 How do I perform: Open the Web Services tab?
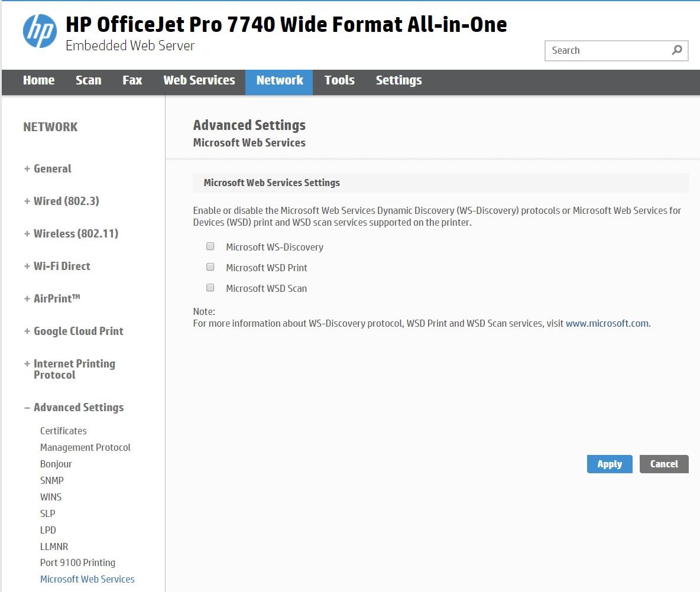click(x=199, y=80)
